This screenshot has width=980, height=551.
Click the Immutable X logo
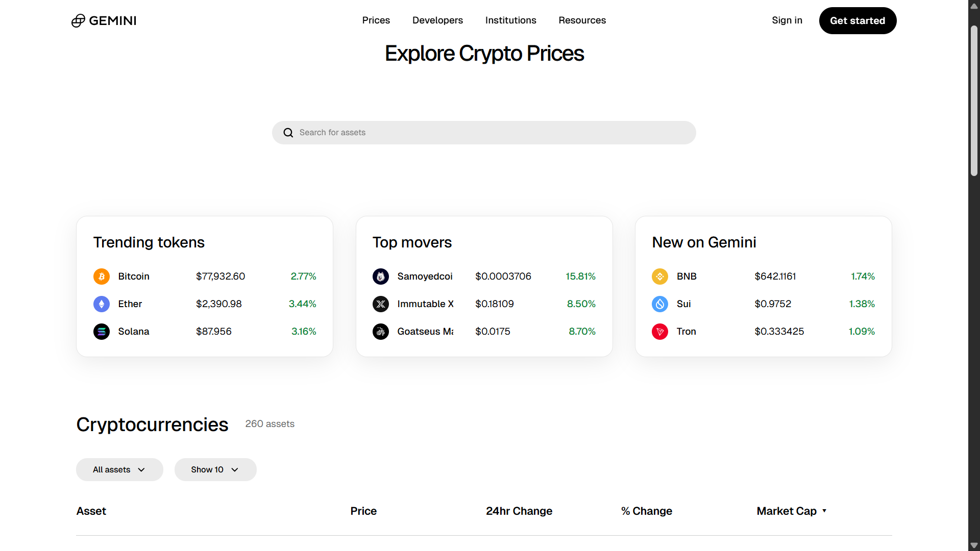(x=380, y=304)
